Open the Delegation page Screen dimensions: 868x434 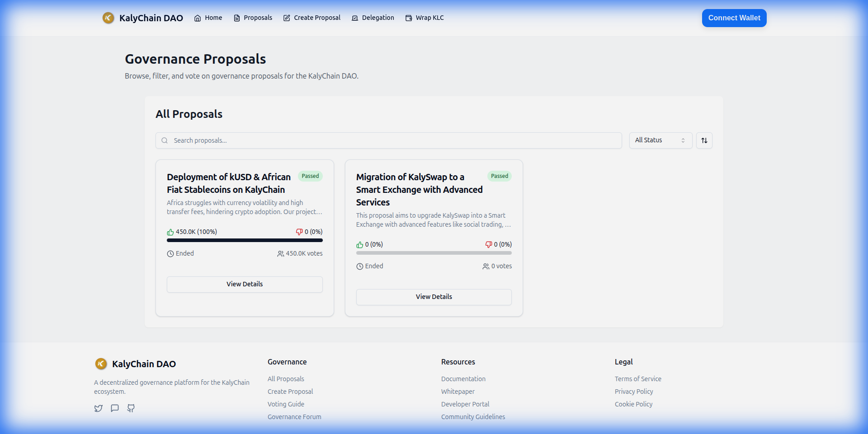373,18
